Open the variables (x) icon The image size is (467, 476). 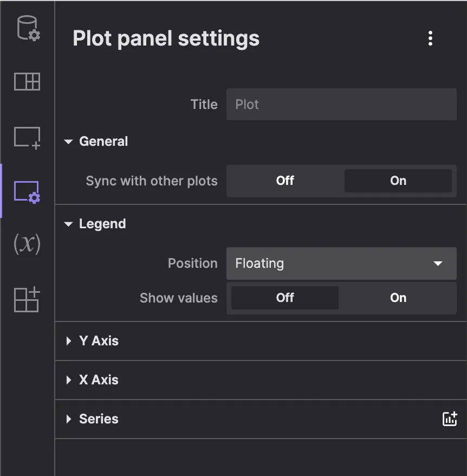click(27, 244)
